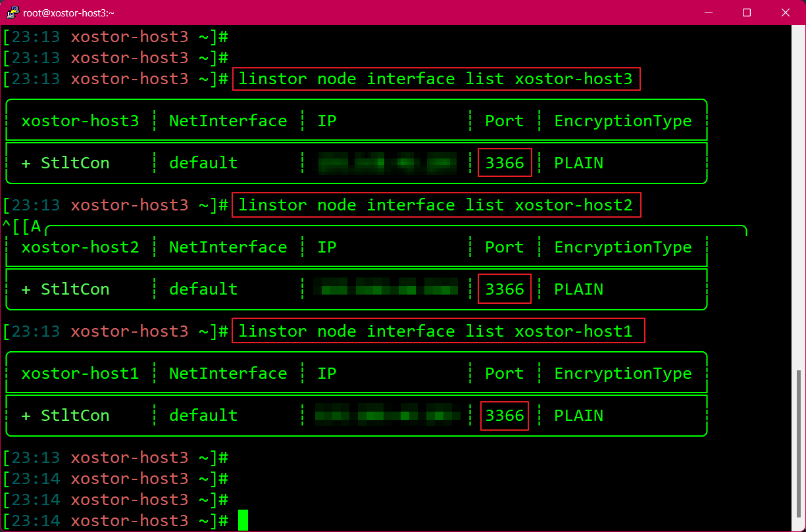The image size is (806, 532).
Task: Minimize the PuTTY terminal window
Action: coord(709,12)
